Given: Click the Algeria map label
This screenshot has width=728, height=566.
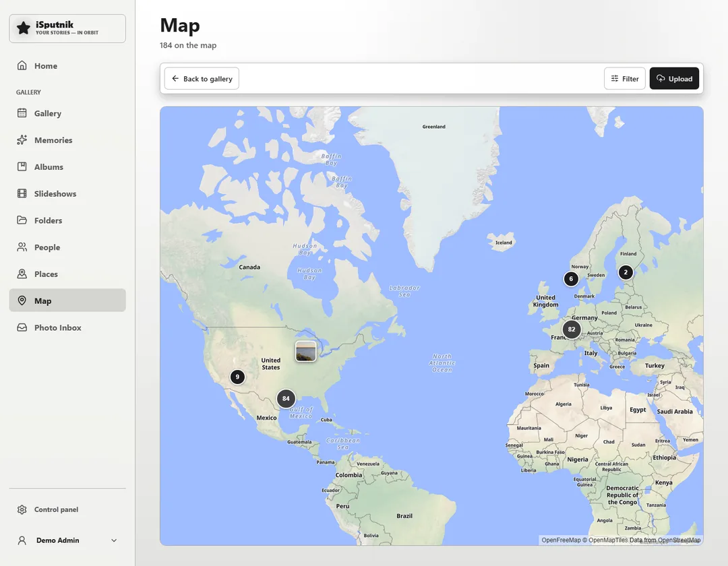Looking at the screenshot, I should tap(563, 404).
